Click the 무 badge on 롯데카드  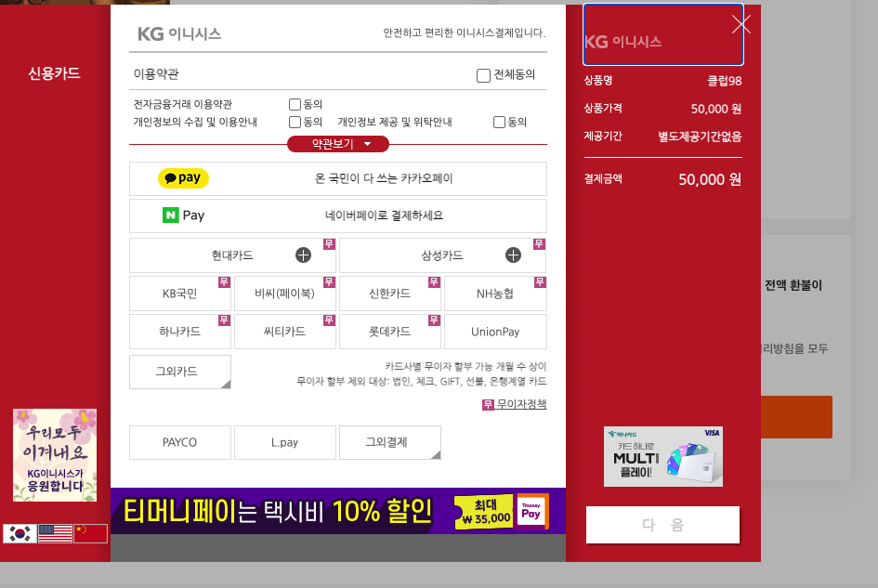(x=435, y=320)
